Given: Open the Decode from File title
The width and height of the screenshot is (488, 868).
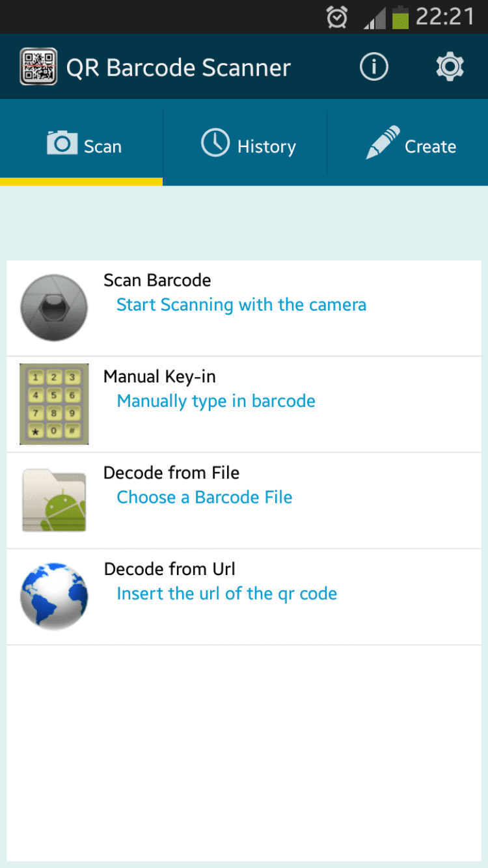Looking at the screenshot, I should 172,473.
